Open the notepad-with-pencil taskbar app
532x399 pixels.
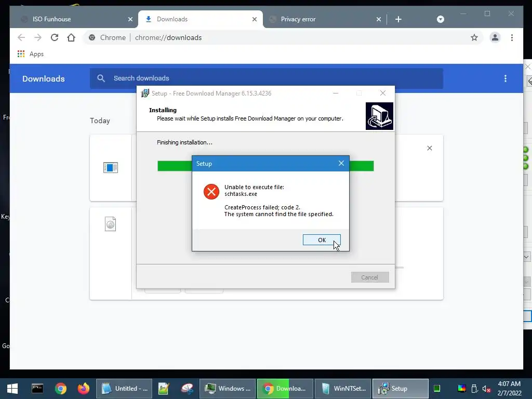163,389
